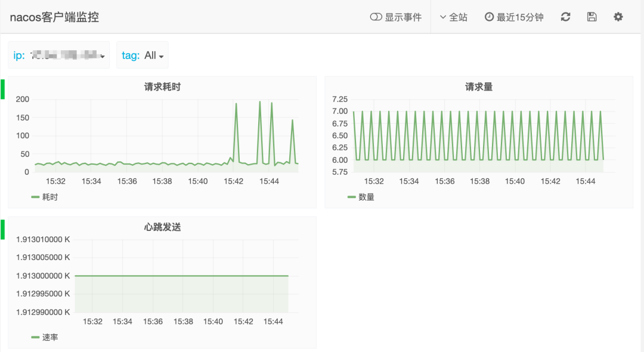The width and height of the screenshot is (644, 352).
Task: Click the clock icon beside 最近15分钟
Action: coord(490,17)
